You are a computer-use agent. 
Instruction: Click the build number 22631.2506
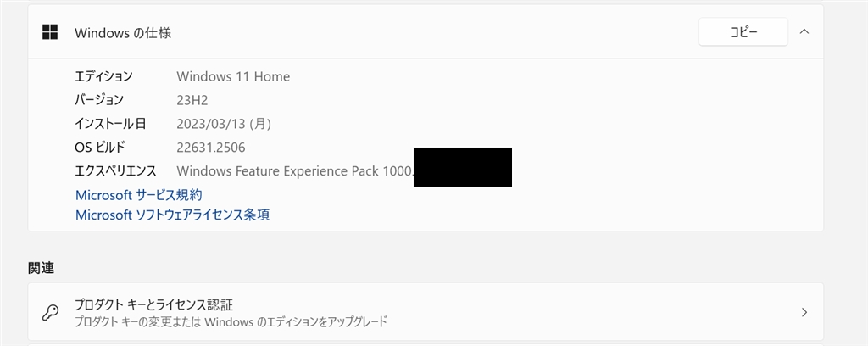click(x=211, y=148)
